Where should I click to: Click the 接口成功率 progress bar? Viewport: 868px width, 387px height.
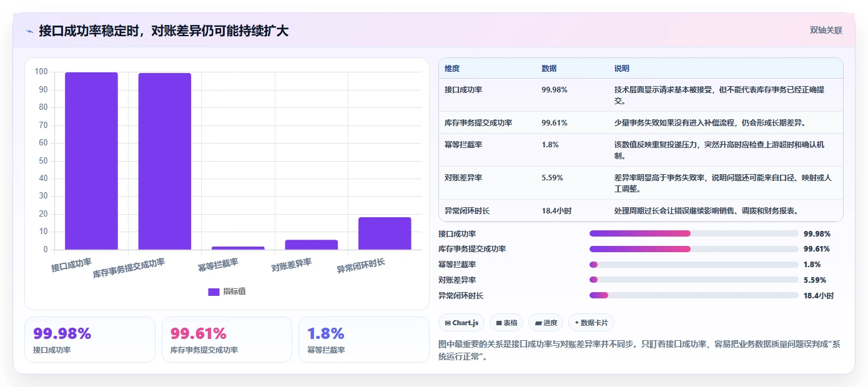(x=694, y=233)
